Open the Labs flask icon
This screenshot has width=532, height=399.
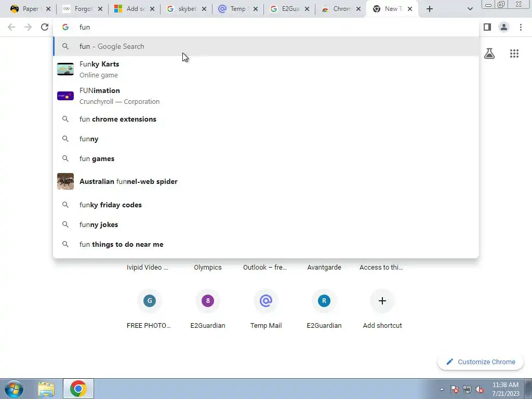click(489, 54)
